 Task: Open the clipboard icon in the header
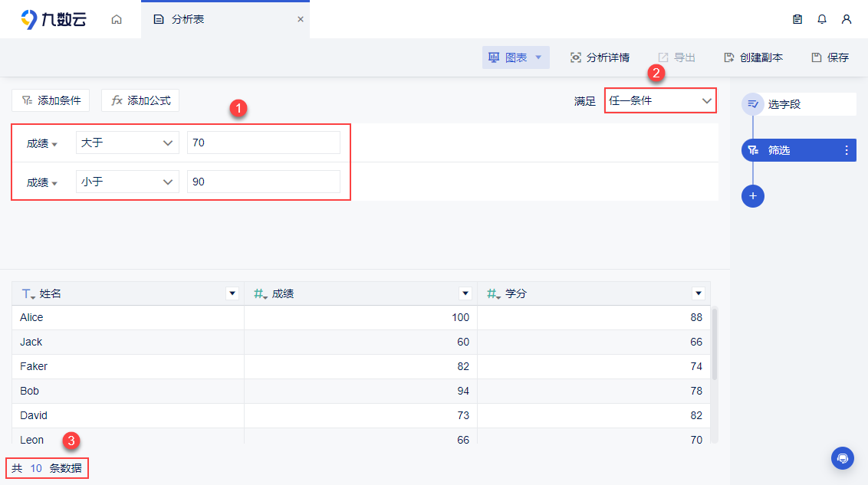coord(797,19)
